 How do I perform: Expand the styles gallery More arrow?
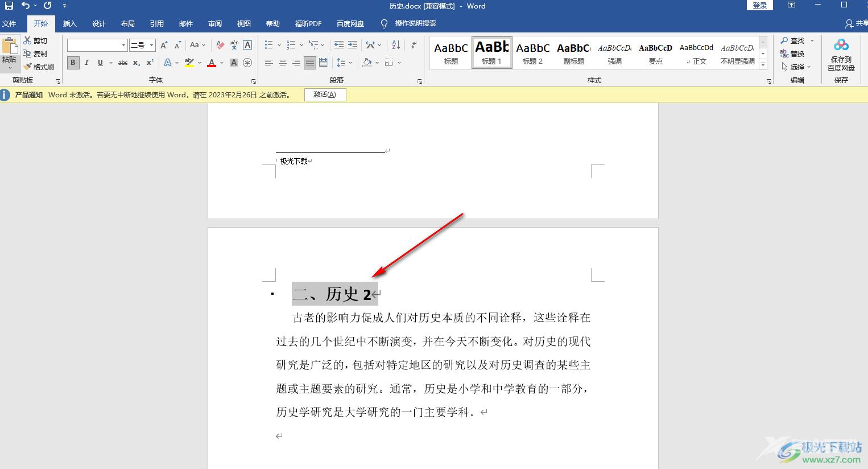(763, 64)
